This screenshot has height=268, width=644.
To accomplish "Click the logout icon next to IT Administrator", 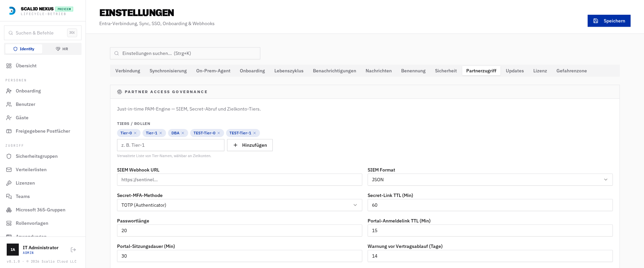I will pyautogui.click(x=73, y=250).
